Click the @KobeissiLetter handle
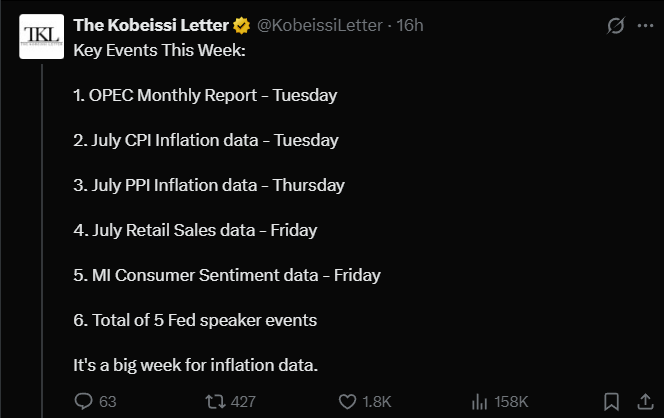This screenshot has height=418, width=664. coord(320,25)
